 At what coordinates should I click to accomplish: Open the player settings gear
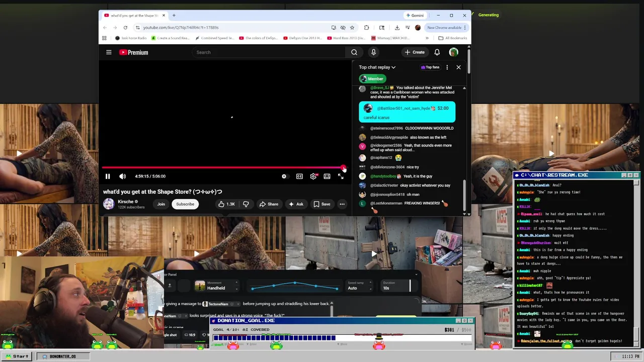(313, 176)
